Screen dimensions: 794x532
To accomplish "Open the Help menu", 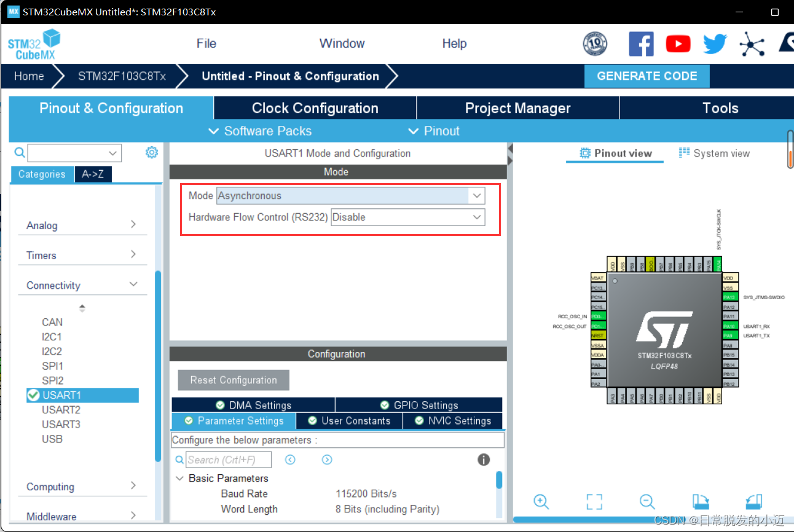I will tap(454, 44).
